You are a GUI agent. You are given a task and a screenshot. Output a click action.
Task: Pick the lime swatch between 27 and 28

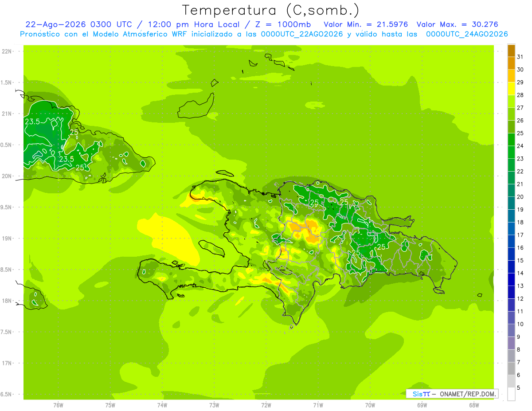pyautogui.click(x=511, y=102)
